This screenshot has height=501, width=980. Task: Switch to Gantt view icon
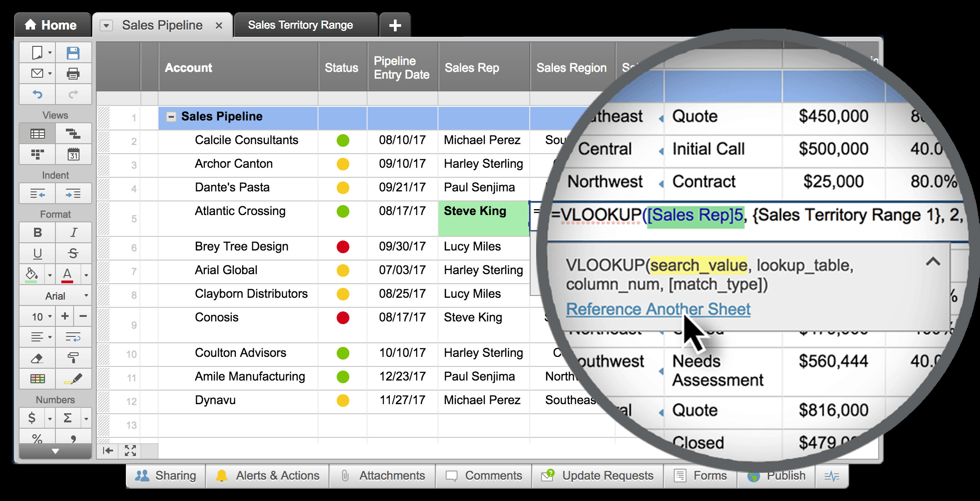tap(73, 134)
